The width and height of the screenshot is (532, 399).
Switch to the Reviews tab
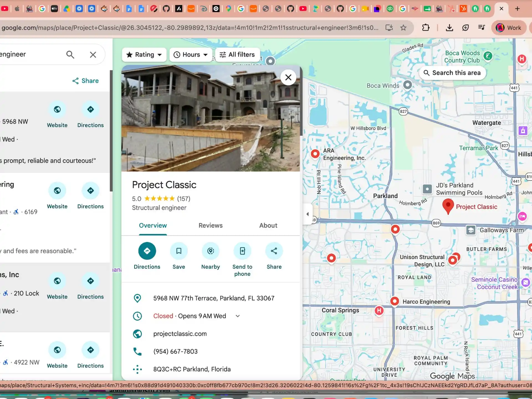point(210,226)
